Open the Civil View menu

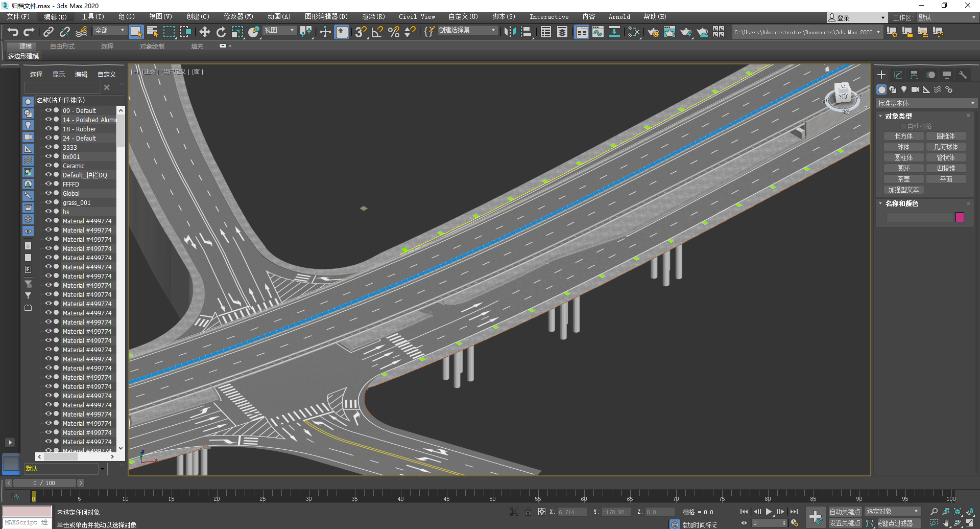[417, 17]
